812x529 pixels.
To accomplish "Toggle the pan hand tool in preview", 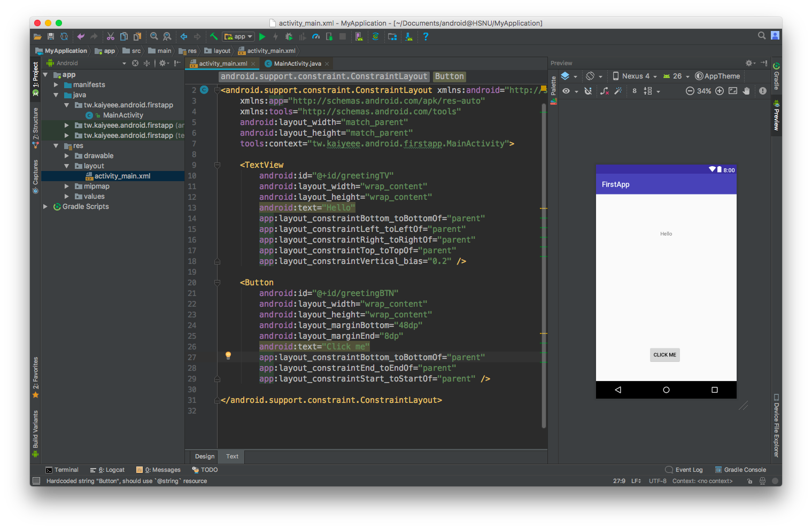I will pyautogui.click(x=746, y=91).
